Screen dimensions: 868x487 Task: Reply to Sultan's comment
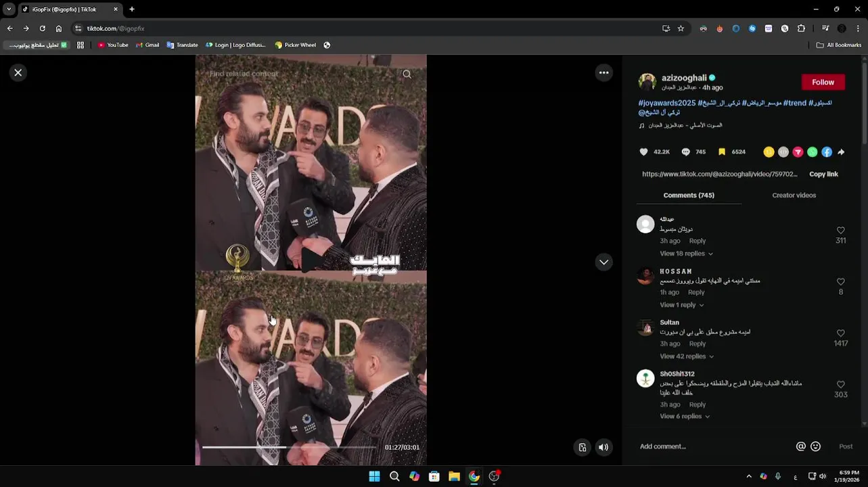[698, 344]
